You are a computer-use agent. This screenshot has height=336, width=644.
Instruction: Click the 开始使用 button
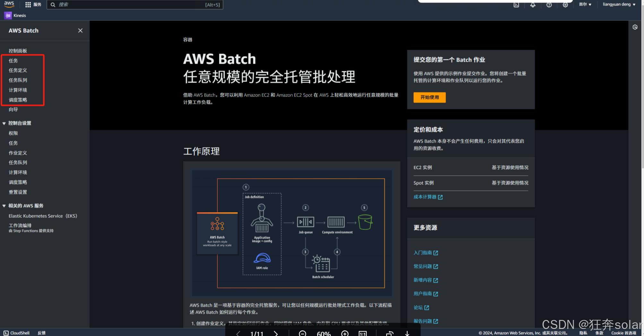(x=429, y=97)
